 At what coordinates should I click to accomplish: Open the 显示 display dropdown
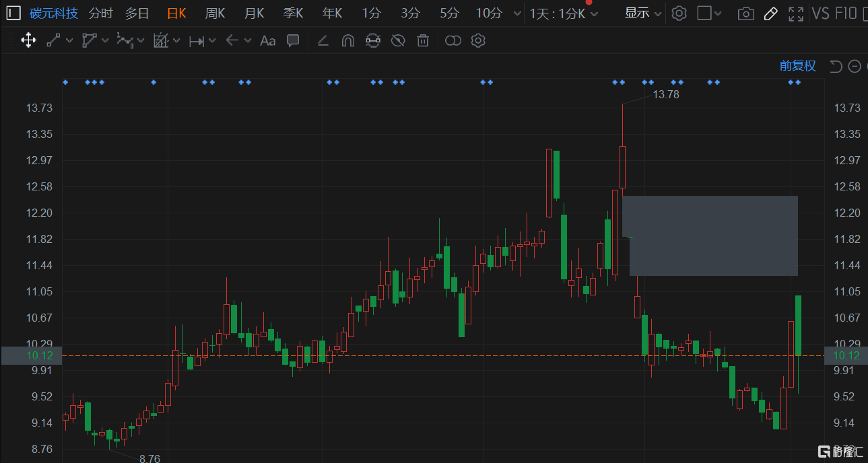(643, 13)
